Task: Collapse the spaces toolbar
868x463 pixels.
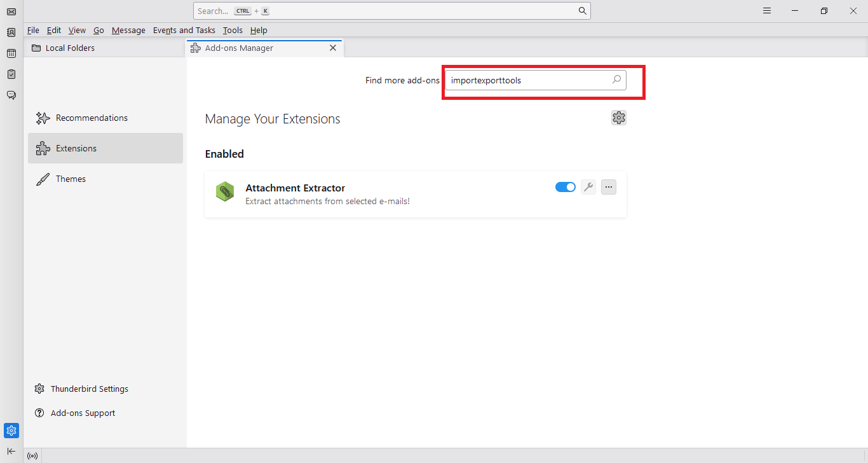Action: (x=11, y=451)
